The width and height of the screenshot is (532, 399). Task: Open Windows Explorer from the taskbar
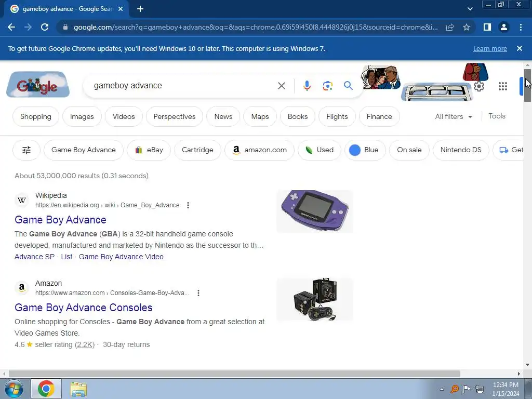(78, 389)
